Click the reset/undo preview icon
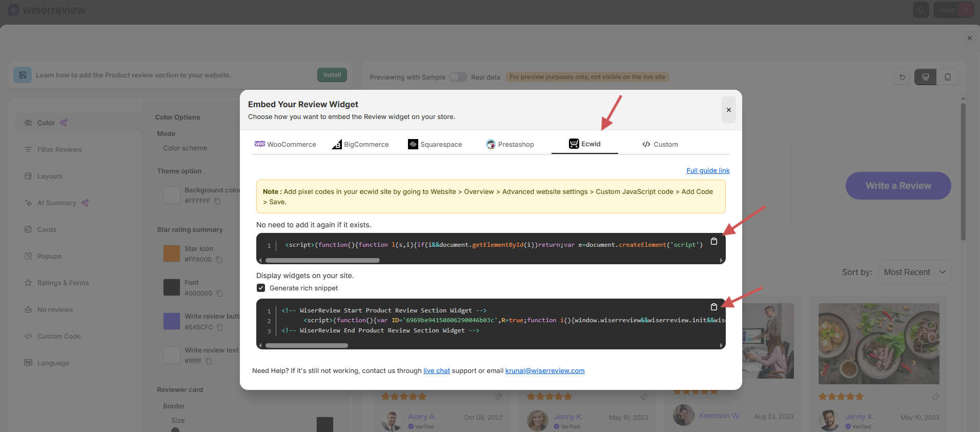Screen dimensions: 980x432 [902, 77]
